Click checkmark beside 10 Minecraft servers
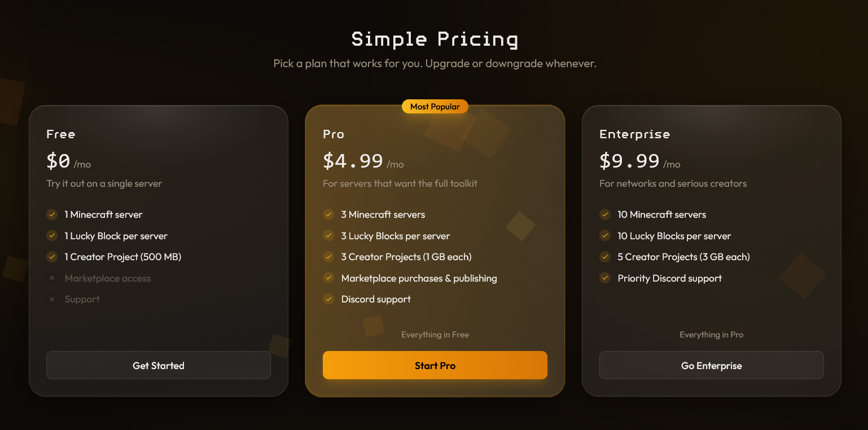The image size is (868, 430). tap(605, 214)
